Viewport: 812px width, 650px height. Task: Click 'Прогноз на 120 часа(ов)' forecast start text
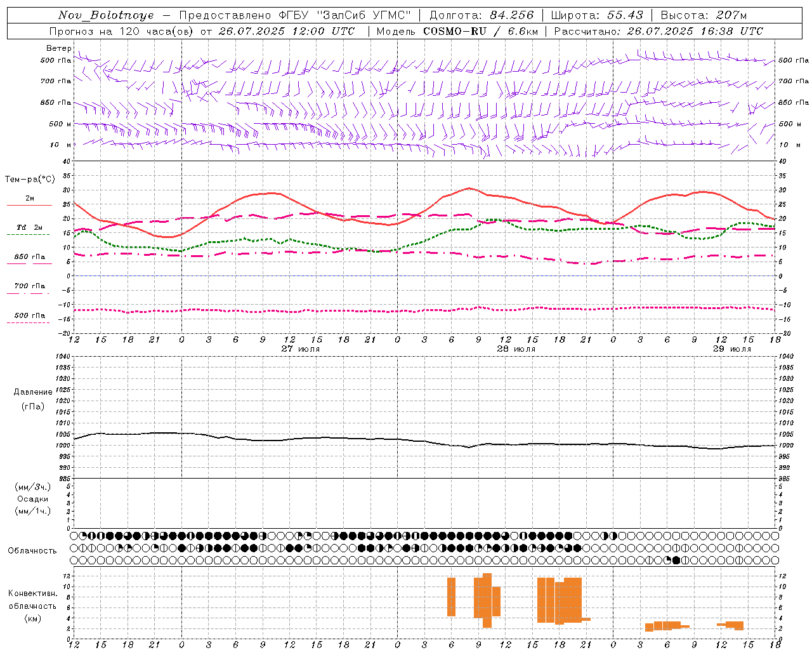pos(202,31)
